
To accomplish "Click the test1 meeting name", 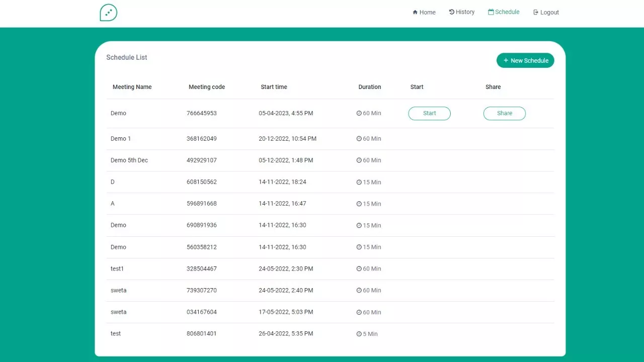I will click(117, 269).
